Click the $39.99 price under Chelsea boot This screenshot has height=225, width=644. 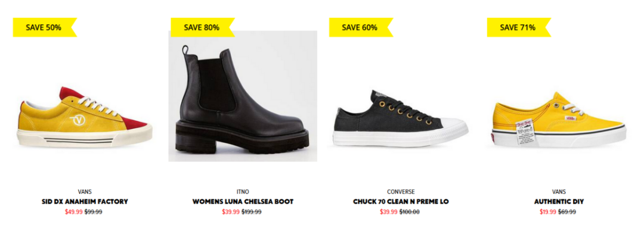click(x=231, y=212)
